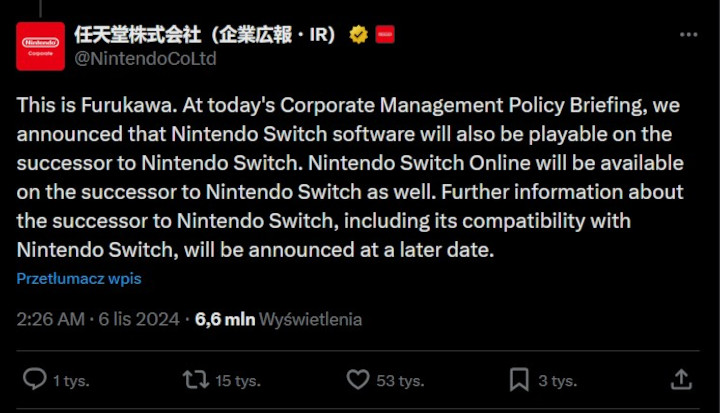Open the @NintendoCoLtd handle link

pyautogui.click(x=145, y=58)
